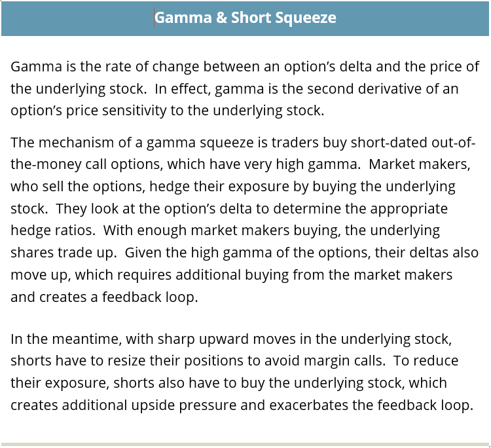The width and height of the screenshot is (491, 448).
Task: Click the phrase 'upside pressure'
Action: point(184,405)
